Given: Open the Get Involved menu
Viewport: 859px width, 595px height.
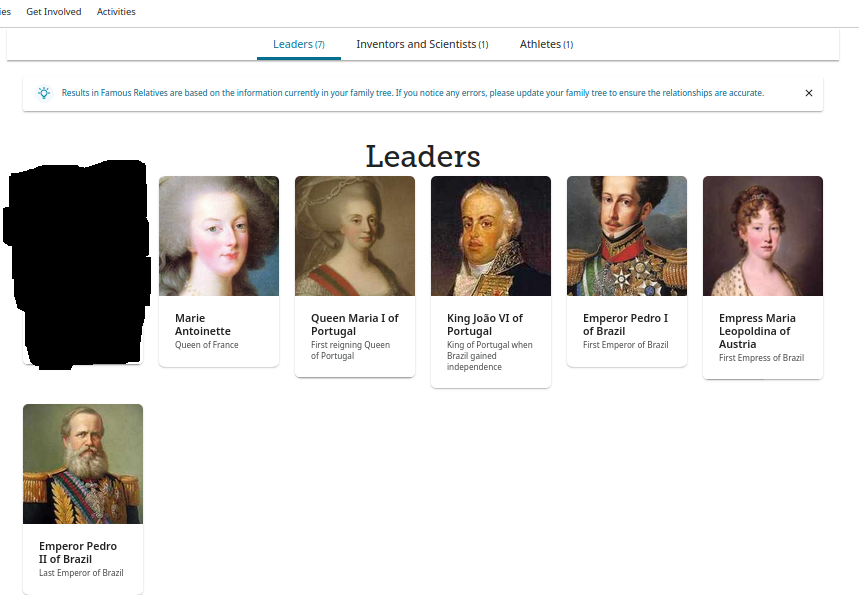Looking at the screenshot, I should [x=54, y=12].
